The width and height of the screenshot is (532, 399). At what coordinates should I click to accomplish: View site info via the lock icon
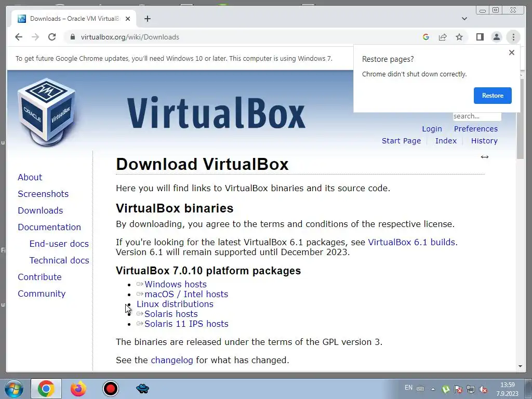72,37
